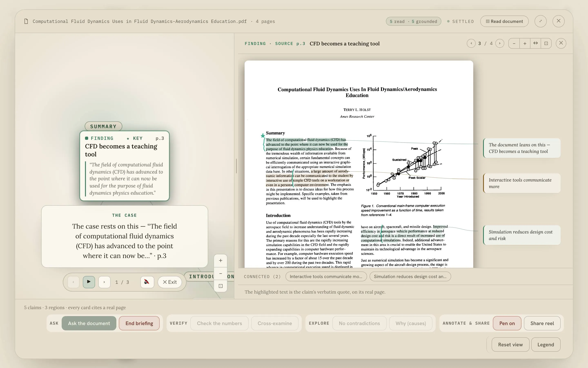Toggle the Pen on annotation mode
588x368 pixels.
pos(507,323)
